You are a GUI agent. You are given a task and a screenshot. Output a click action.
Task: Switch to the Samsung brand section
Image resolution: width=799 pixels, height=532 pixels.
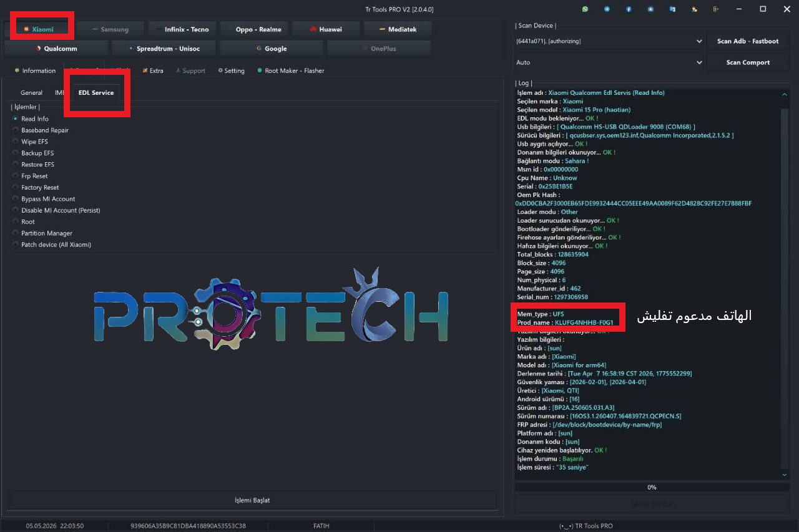110,29
